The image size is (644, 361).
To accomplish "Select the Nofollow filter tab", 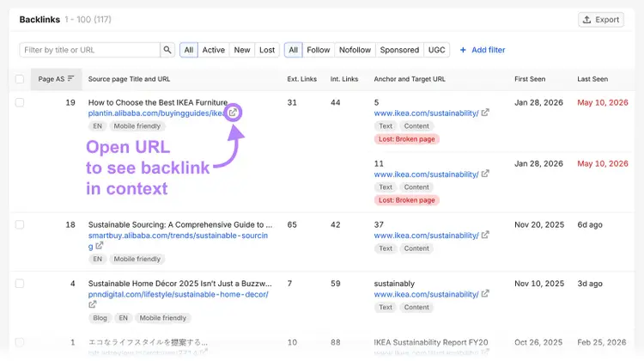I will coord(355,50).
